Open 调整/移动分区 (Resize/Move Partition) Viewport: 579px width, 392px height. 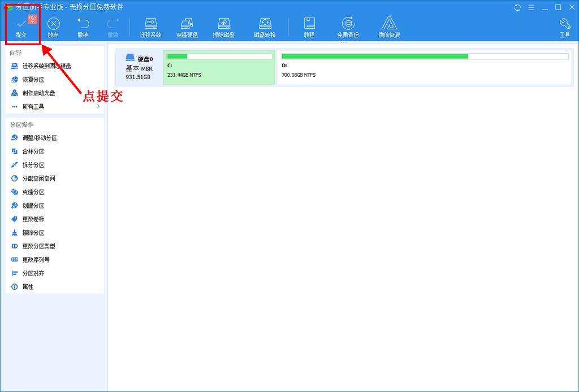pyautogui.click(x=38, y=137)
